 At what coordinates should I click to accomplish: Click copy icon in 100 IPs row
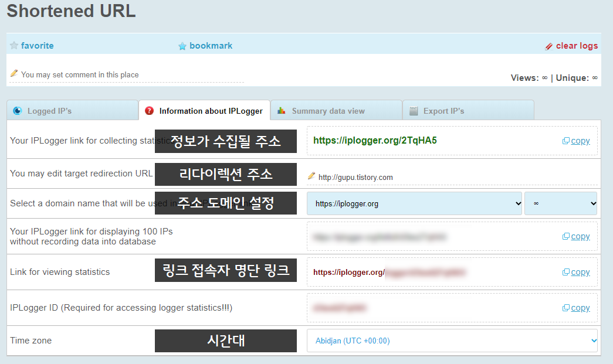coord(565,237)
